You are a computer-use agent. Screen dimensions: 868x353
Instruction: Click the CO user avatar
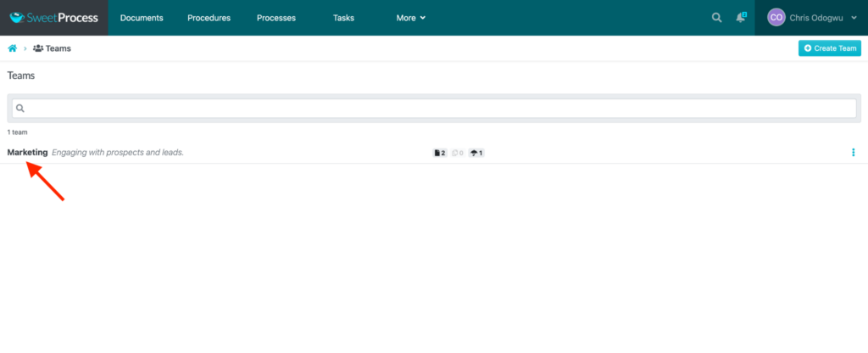(776, 18)
